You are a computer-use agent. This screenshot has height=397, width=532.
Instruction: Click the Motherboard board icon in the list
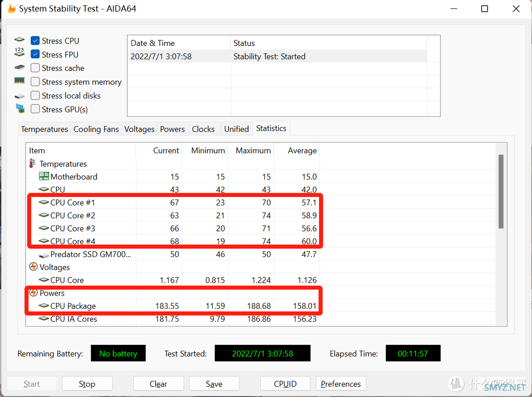tap(44, 176)
